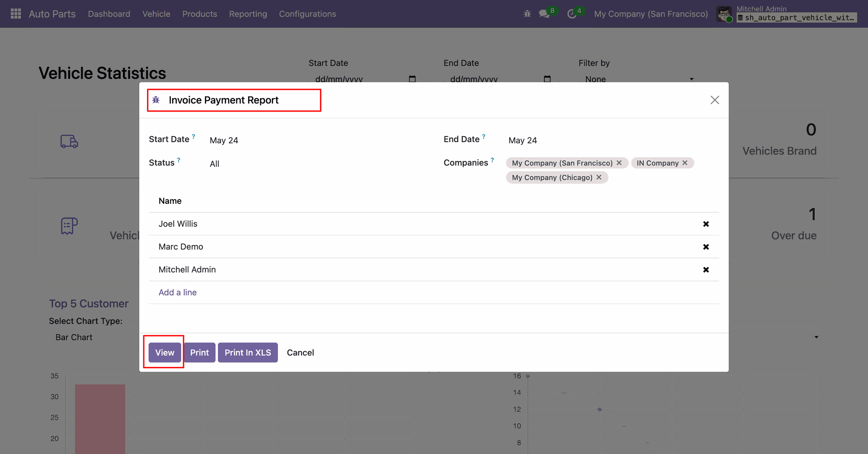Delete the Mitchell Admin row

coord(706,270)
